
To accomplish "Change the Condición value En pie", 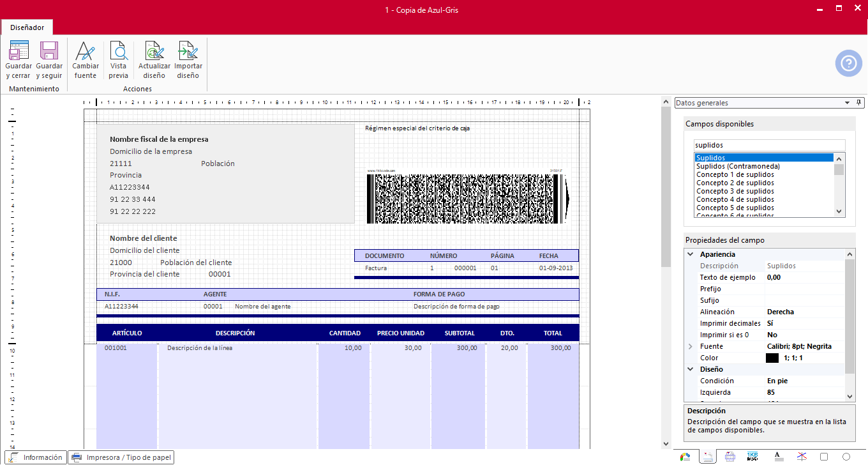I will coord(804,381).
